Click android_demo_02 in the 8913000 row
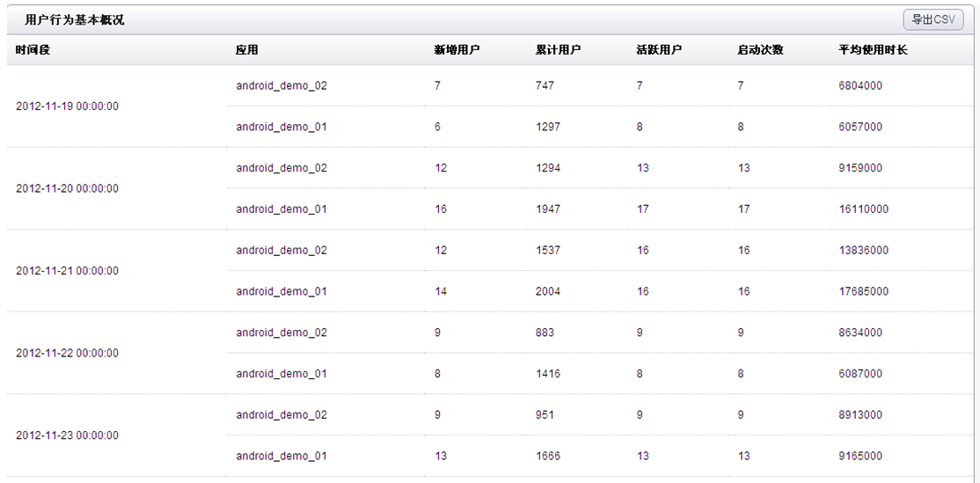Viewport: 980px width, 483px height. pos(282,415)
